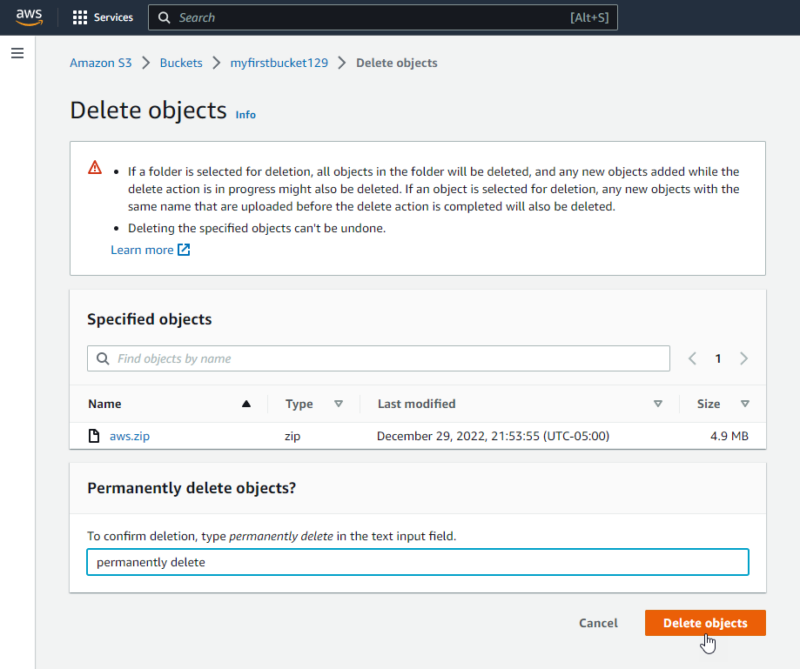Navigate to myfirstbucket129 via breadcrumb

279,62
